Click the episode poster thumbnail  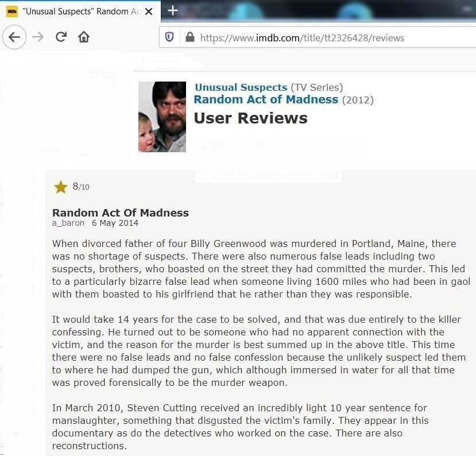point(162,117)
